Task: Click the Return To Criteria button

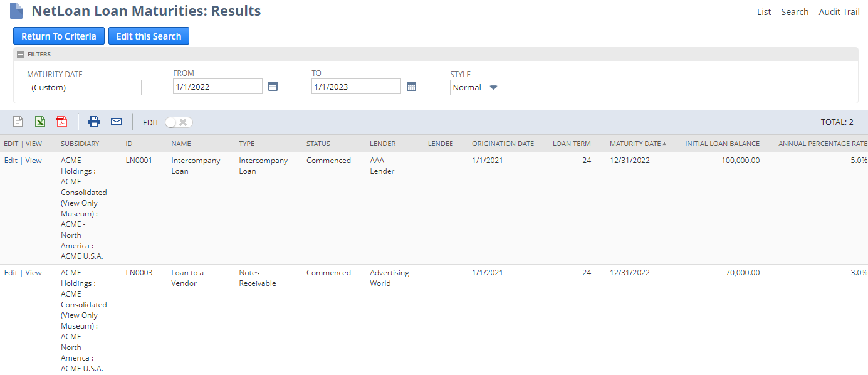Action: click(59, 36)
